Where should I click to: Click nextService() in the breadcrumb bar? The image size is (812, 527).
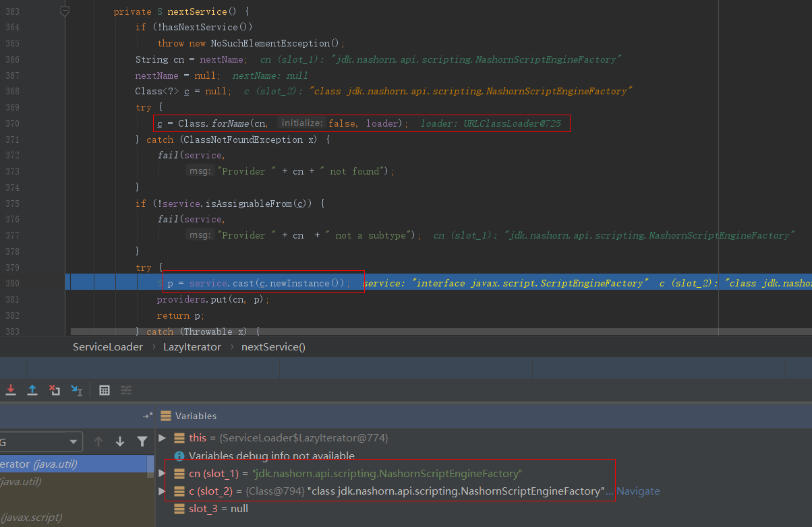[x=273, y=346]
